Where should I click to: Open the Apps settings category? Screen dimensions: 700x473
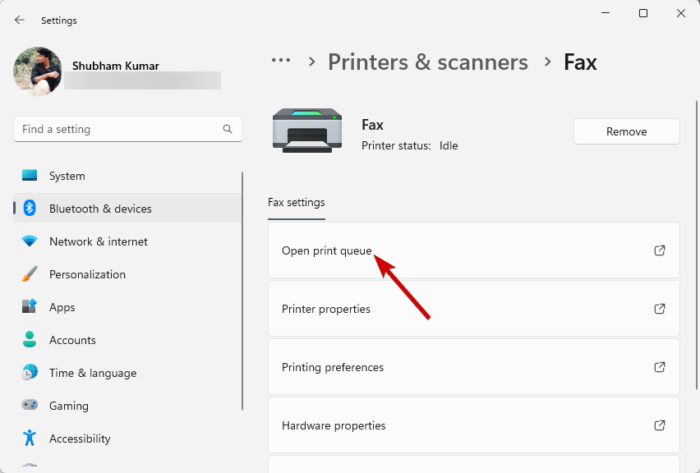click(x=127, y=307)
